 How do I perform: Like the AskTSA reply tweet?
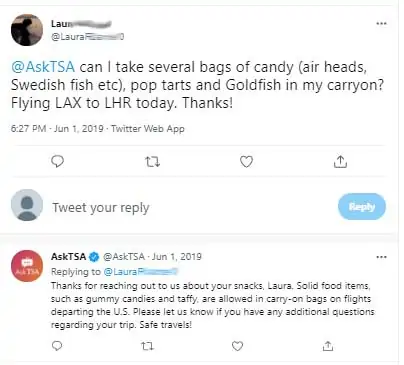[x=237, y=346]
